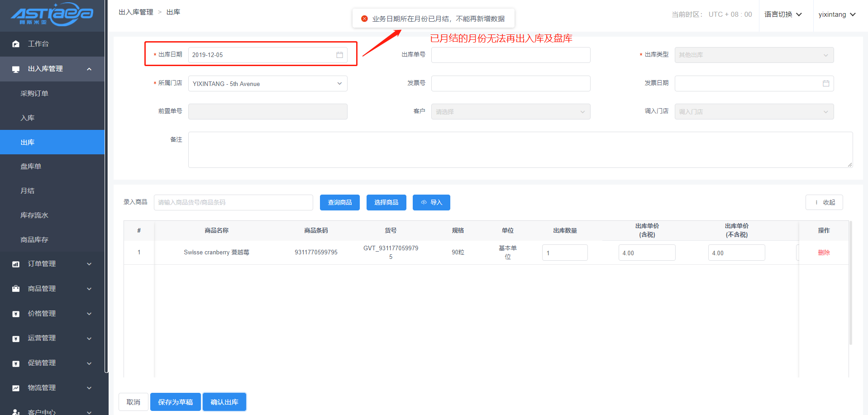Click the 录入商品 search input field

coord(233,202)
